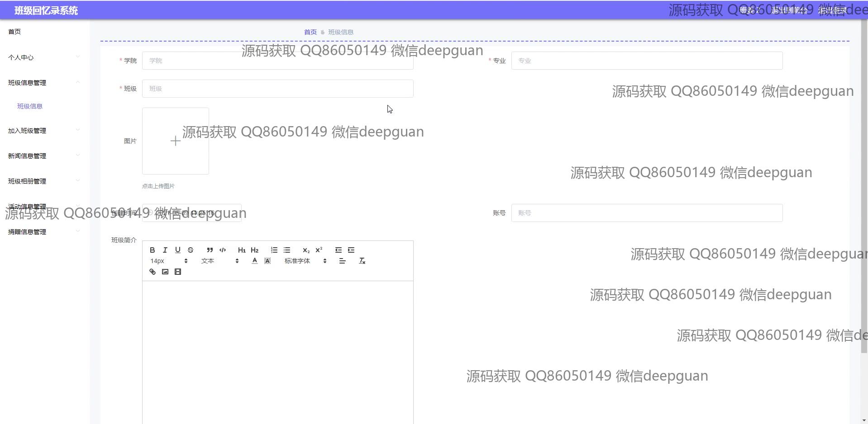Click the plus icon to upload a picture
The width and height of the screenshot is (868, 424).
click(x=176, y=141)
